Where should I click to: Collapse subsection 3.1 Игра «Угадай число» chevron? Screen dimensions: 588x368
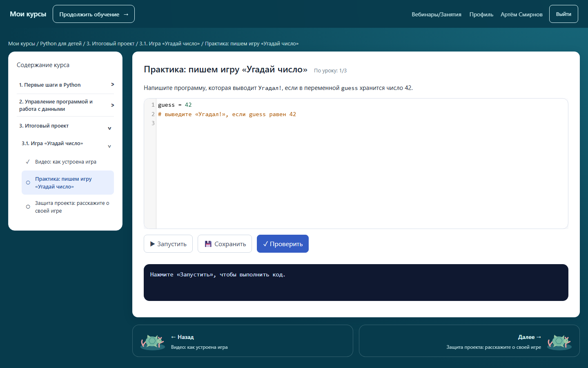click(x=109, y=146)
